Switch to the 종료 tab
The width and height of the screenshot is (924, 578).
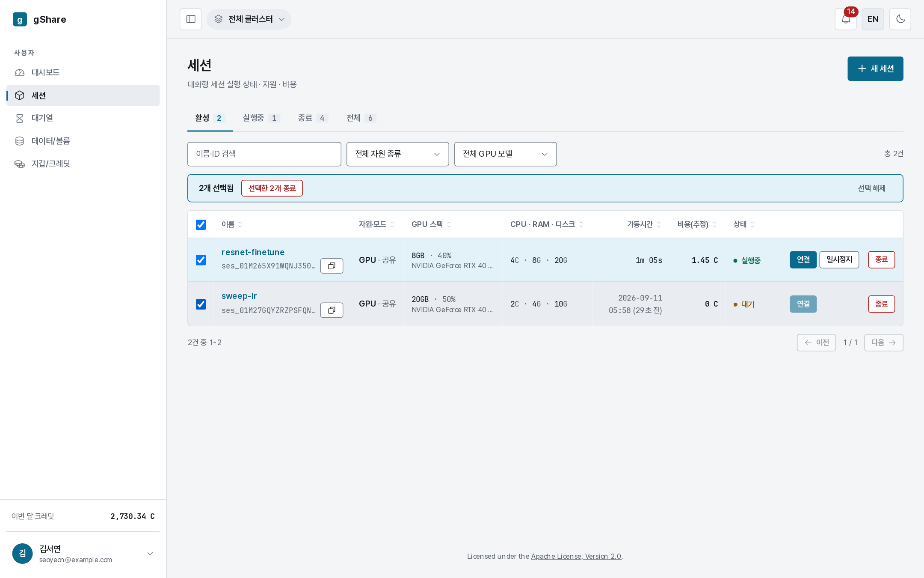[x=313, y=118]
